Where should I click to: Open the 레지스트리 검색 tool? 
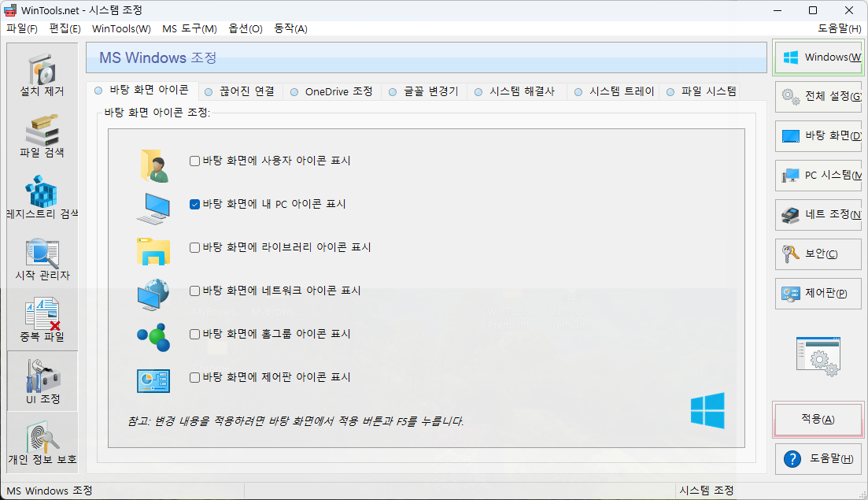point(42,198)
